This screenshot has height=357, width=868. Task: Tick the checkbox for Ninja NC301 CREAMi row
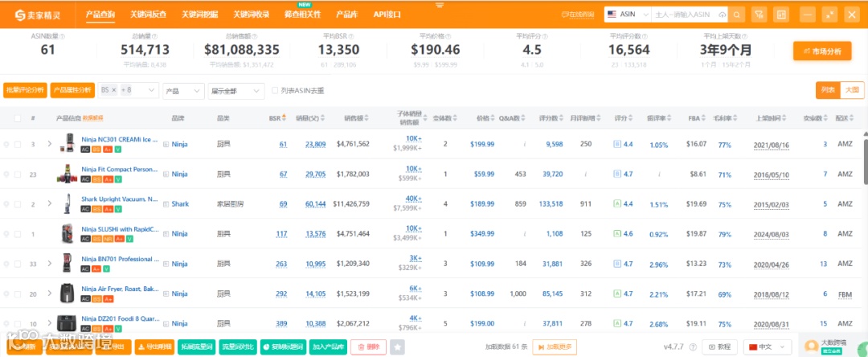(x=18, y=144)
